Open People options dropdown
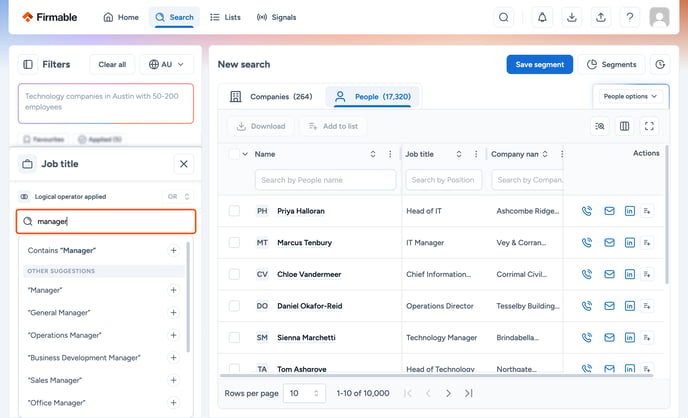 click(630, 96)
